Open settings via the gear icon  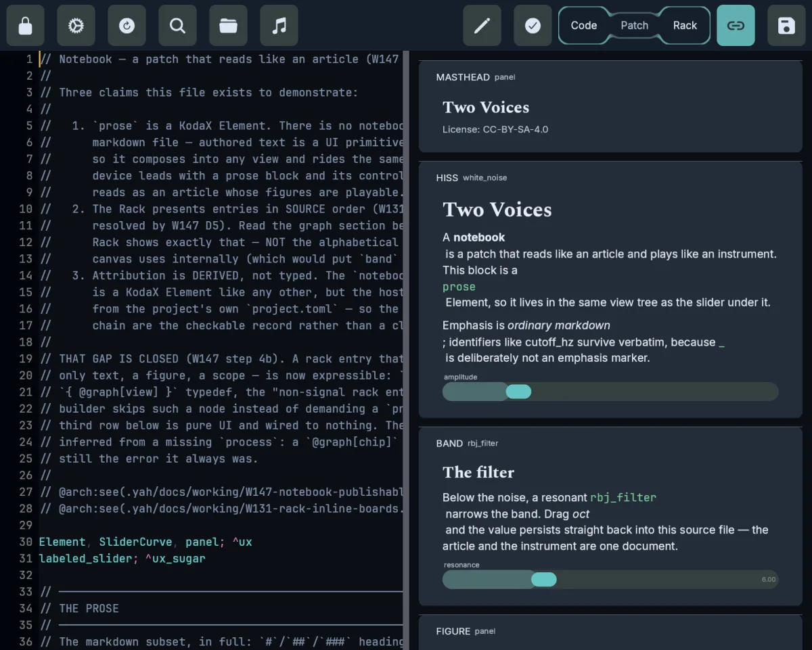76,26
